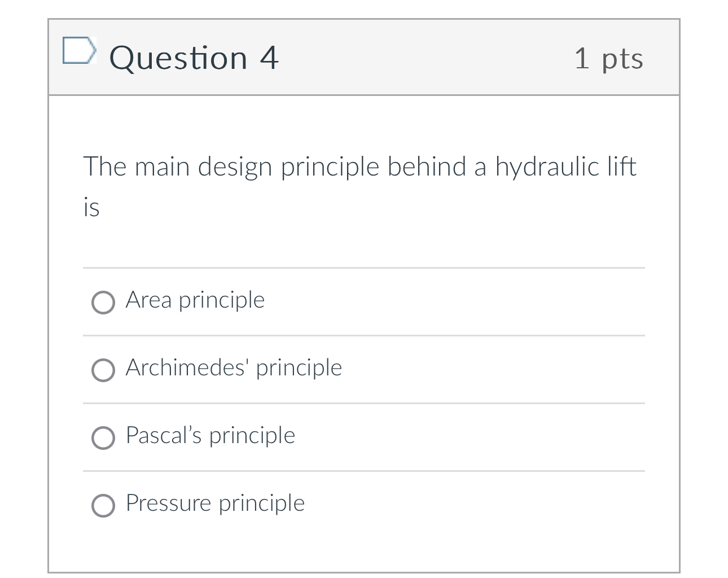The height and width of the screenshot is (578, 728).
Task: Click the number 4 in the heading
Action: [269, 58]
